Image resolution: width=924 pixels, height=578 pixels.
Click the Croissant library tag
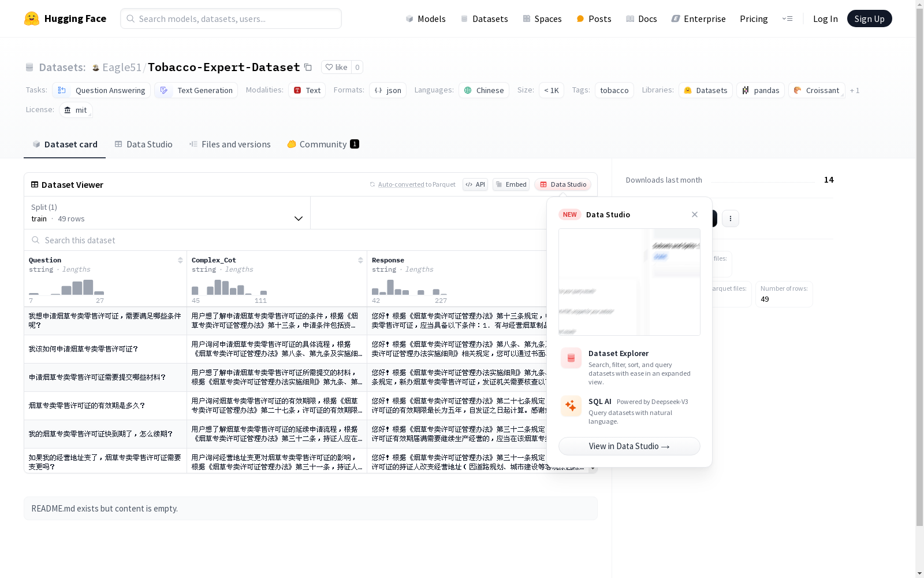(x=817, y=90)
